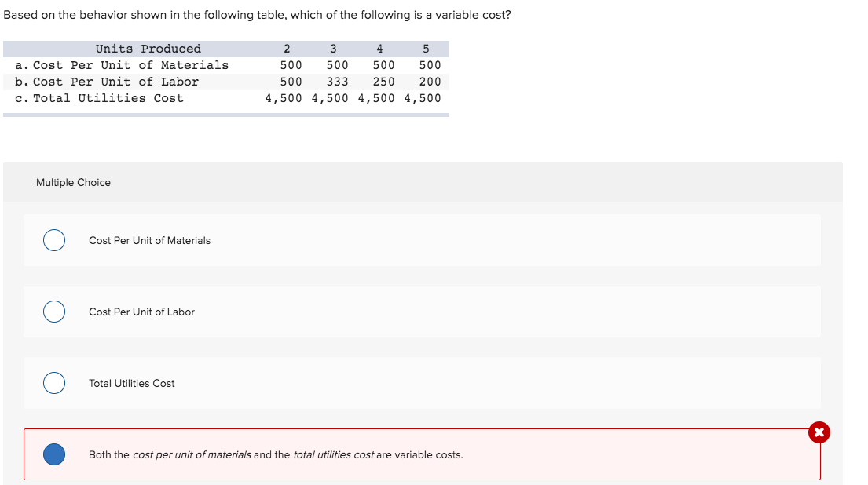Click the column header showing 2 units produced
This screenshot has width=868, height=485.
coord(288,49)
